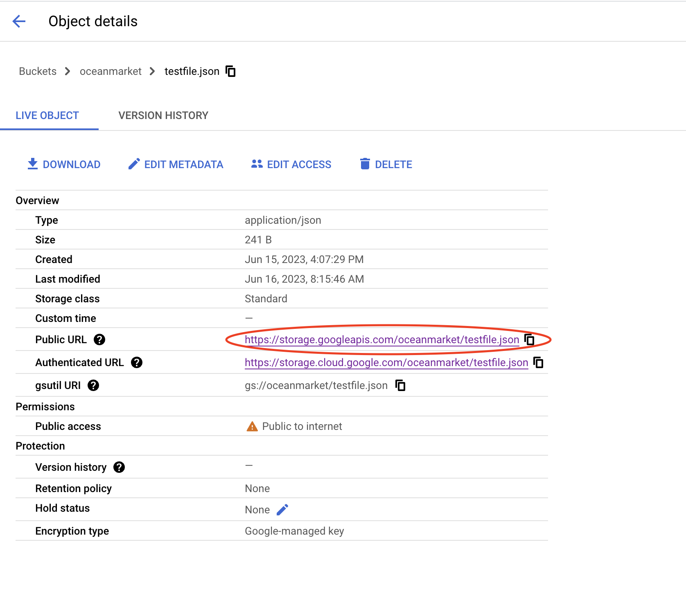Copy the Public URL to clipboard

click(530, 339)
